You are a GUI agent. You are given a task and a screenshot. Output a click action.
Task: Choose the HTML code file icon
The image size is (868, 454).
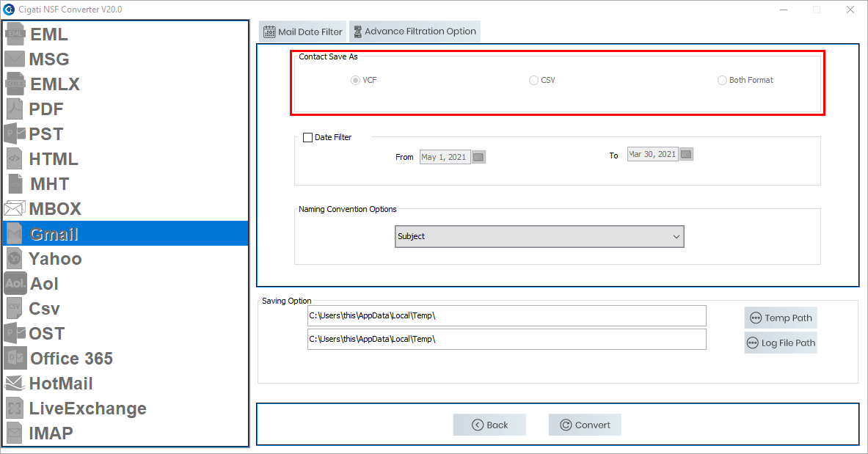pos(15,158)
